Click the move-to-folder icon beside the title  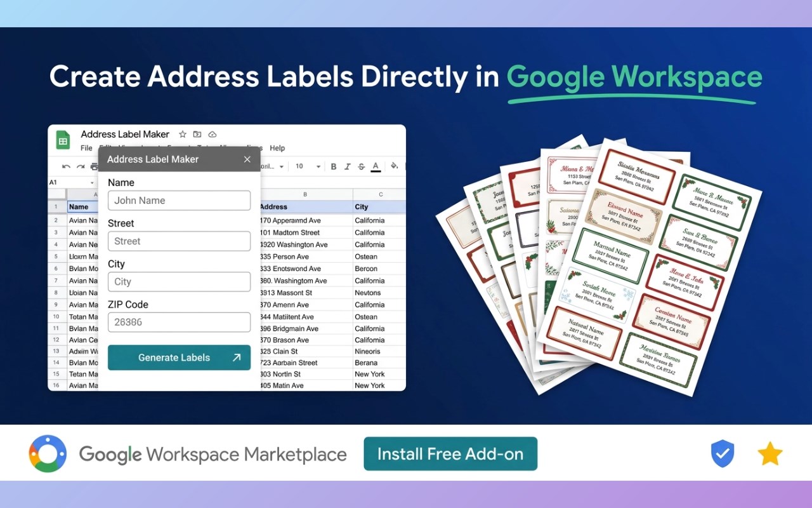197,134
